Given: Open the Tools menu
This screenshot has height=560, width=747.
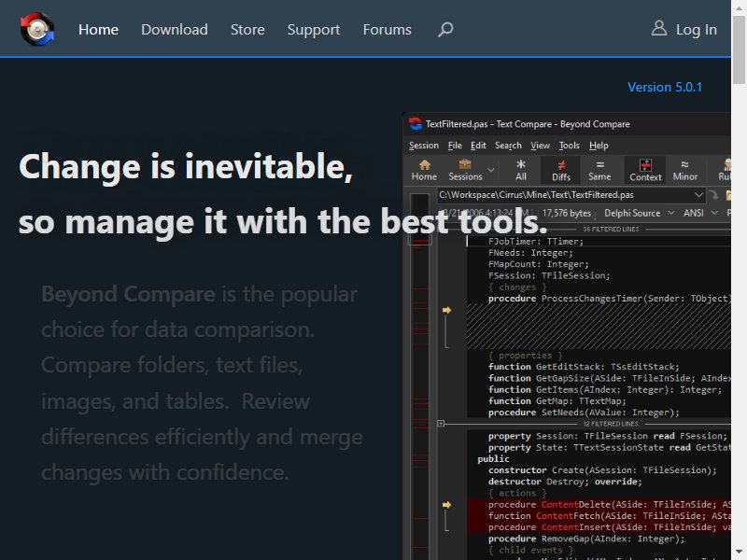Looking at the screenshot, I should tap(570, 146).
